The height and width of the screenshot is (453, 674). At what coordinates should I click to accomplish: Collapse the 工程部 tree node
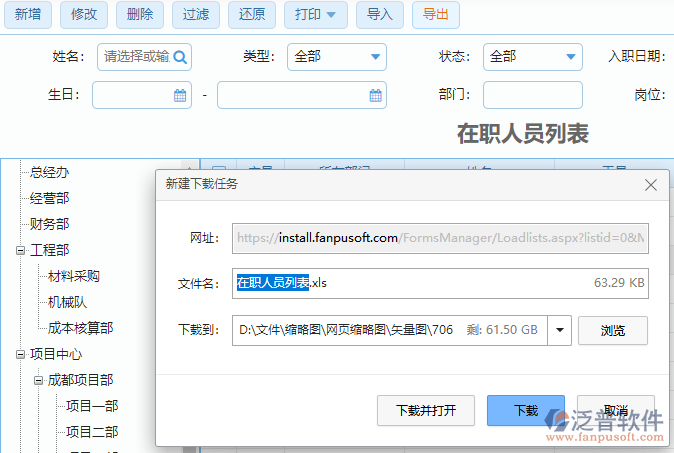click(x=20, y=250)
